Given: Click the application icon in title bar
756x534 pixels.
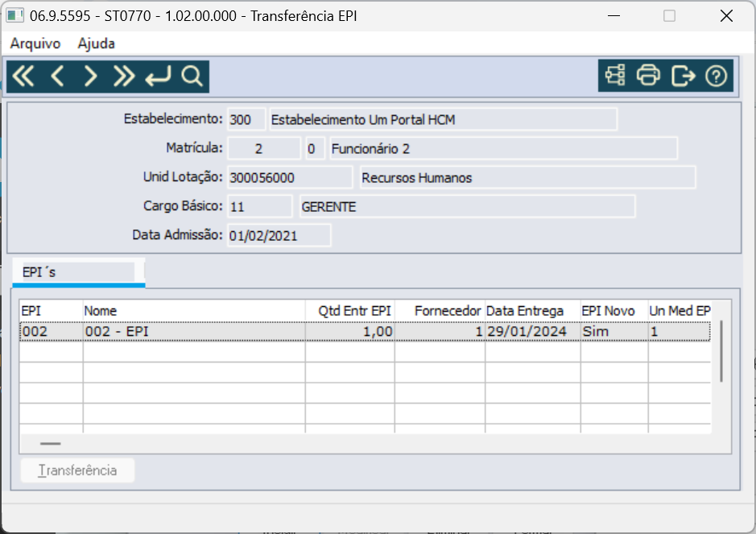Looking at the screenshot, I should click(15, 15).
